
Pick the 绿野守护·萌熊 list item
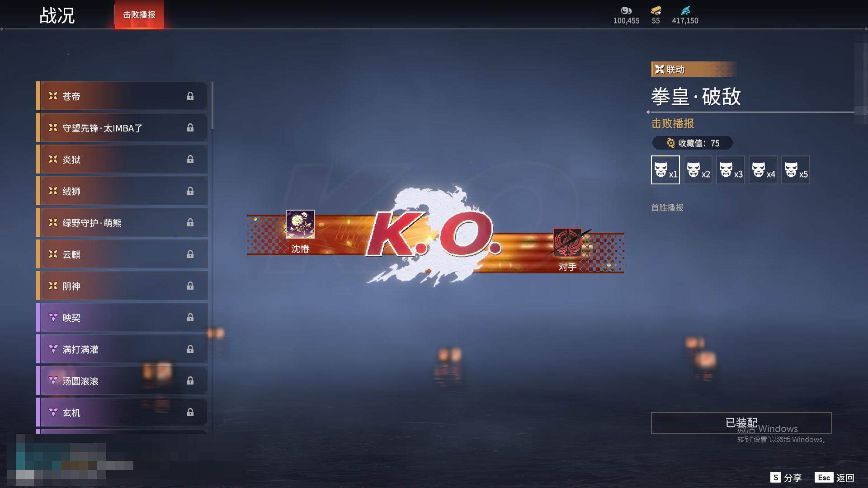pos(122,223)
